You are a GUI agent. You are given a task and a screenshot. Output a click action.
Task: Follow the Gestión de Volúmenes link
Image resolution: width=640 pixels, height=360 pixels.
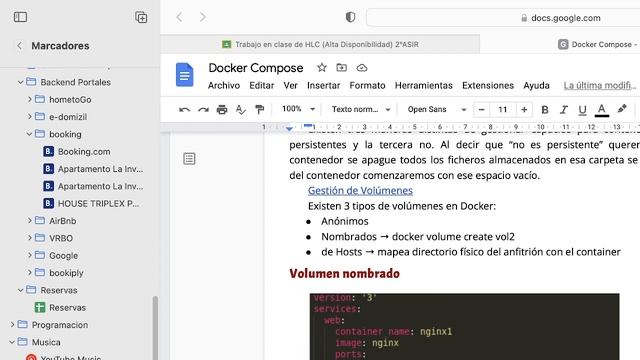click(x=360, y=191)
